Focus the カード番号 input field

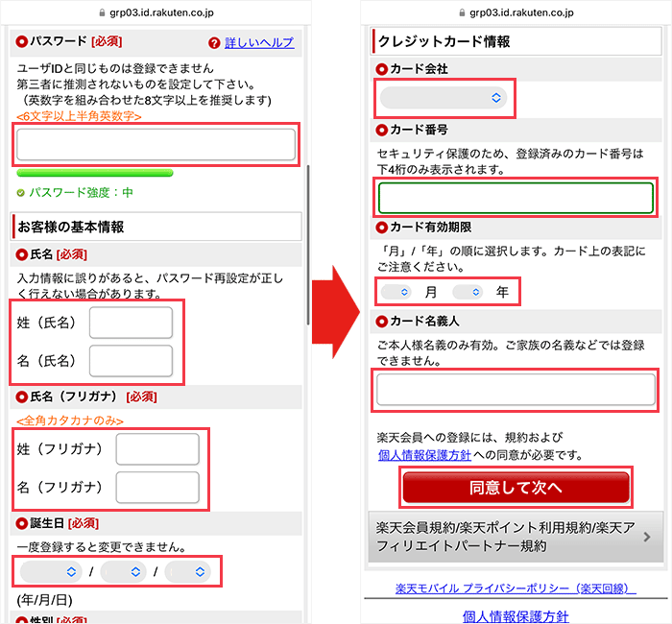516,198
